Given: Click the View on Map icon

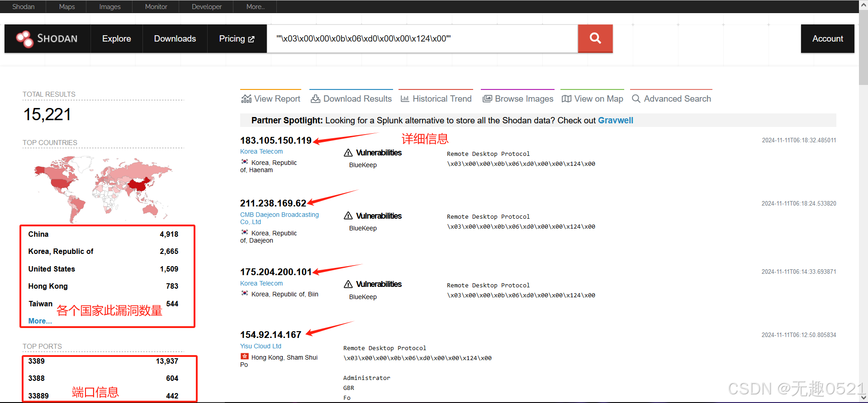Looking at the screenshot, I should pyautogui.click(x=566, y=98).
